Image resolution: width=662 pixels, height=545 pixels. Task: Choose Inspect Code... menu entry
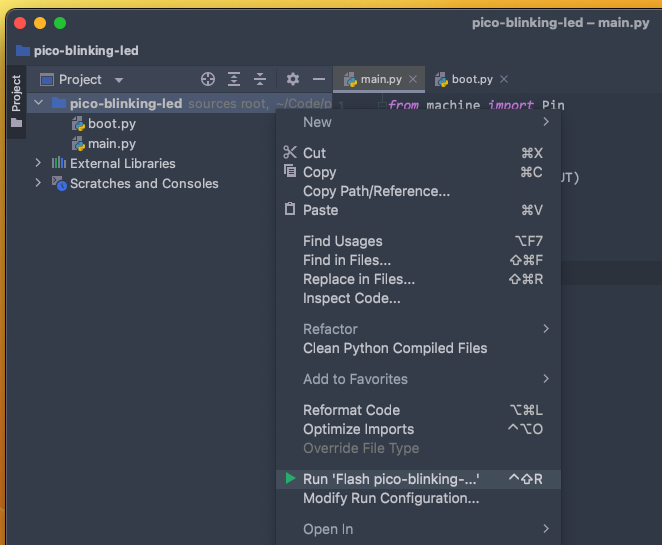point(418,298)
